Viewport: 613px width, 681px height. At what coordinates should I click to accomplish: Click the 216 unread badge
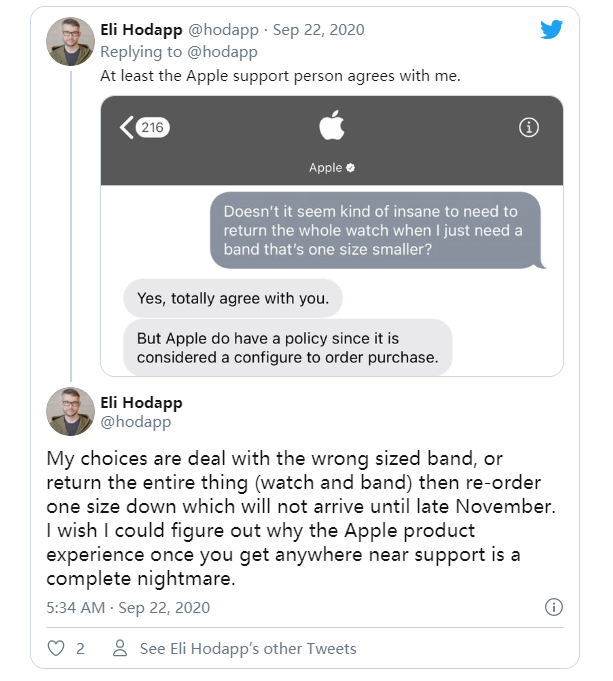coord(152,127)
